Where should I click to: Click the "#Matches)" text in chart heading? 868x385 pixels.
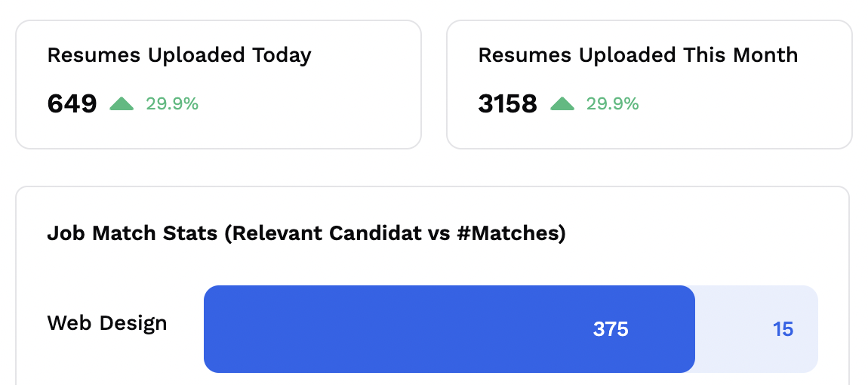pyautogui.click(x=511, y=233)
